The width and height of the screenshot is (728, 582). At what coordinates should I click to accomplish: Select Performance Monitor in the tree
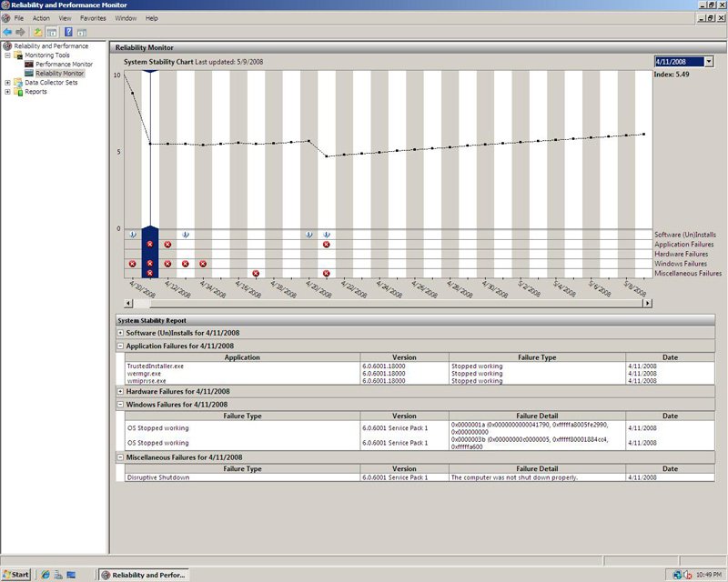point(64,64)
